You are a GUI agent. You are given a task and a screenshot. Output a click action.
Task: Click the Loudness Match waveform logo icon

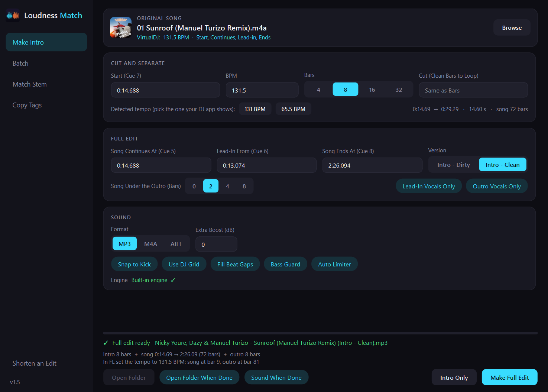click(13, 16)
